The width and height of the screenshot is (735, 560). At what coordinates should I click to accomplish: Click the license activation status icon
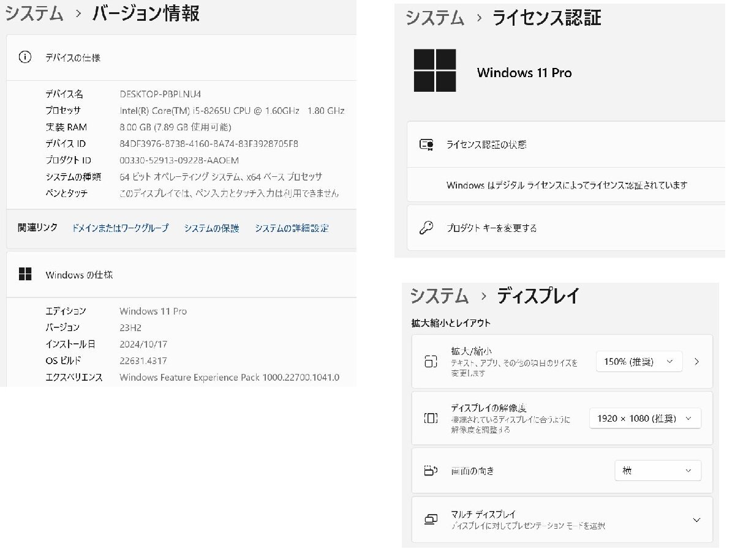pos(426,145)
